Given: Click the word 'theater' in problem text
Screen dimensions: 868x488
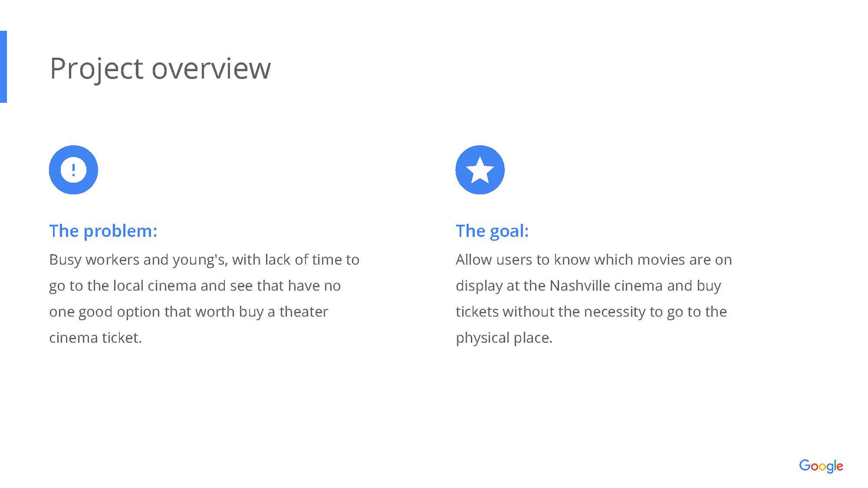Looking at the screenshot, I should pos(303,312).
